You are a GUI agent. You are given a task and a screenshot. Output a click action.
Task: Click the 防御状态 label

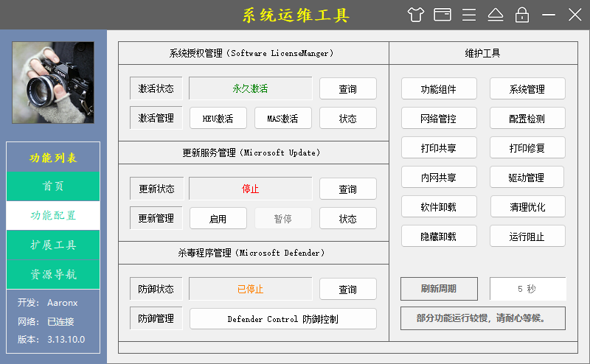tap(156, 289)
